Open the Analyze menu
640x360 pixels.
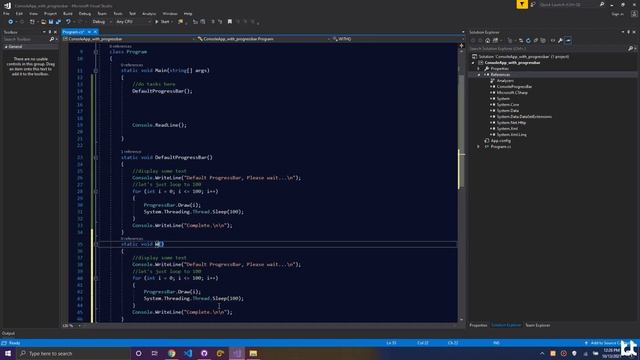click(x=149, y=13)
